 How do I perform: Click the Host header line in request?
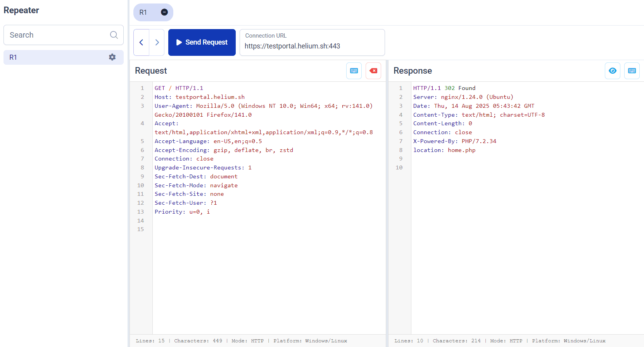pos(199,97)
